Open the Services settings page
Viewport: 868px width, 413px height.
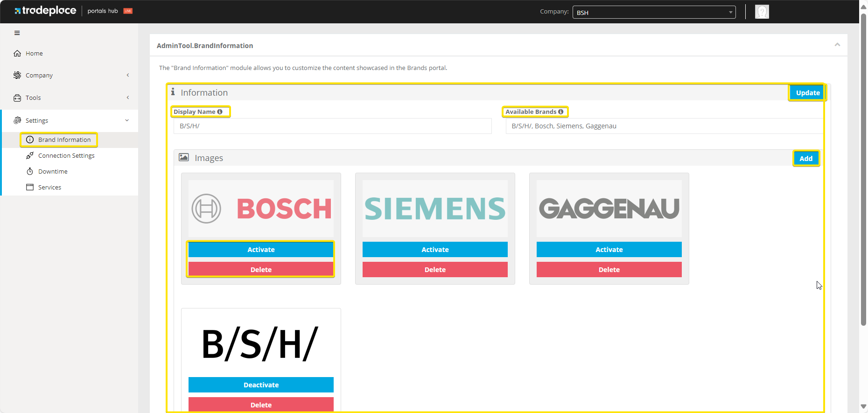point(49,187)
